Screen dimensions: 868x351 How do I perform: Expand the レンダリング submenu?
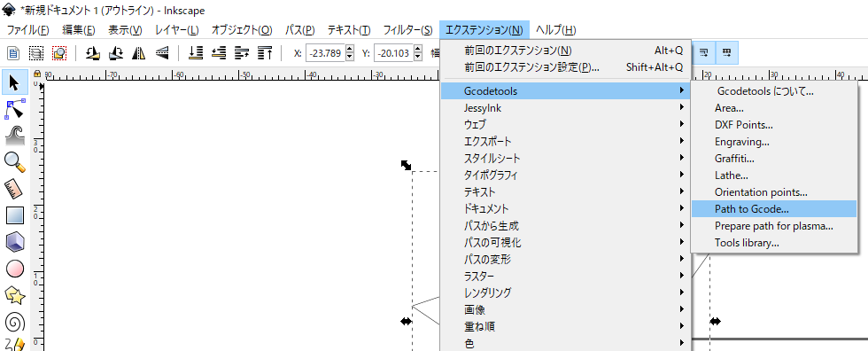[565, 292]
